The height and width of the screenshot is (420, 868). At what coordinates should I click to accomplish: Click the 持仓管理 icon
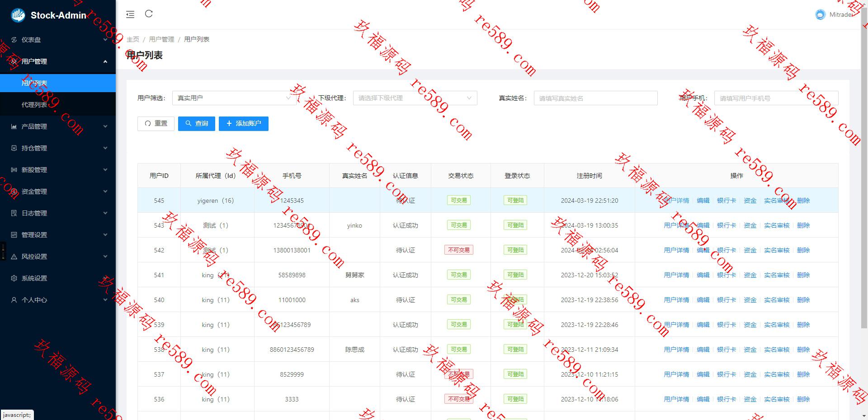pyautogui.click(x=14, y=148)
